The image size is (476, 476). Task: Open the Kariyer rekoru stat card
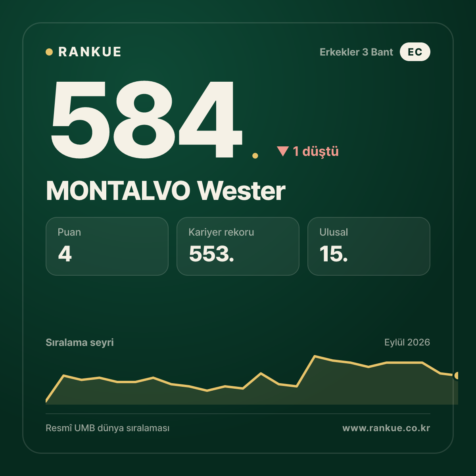tap(238, 246)
